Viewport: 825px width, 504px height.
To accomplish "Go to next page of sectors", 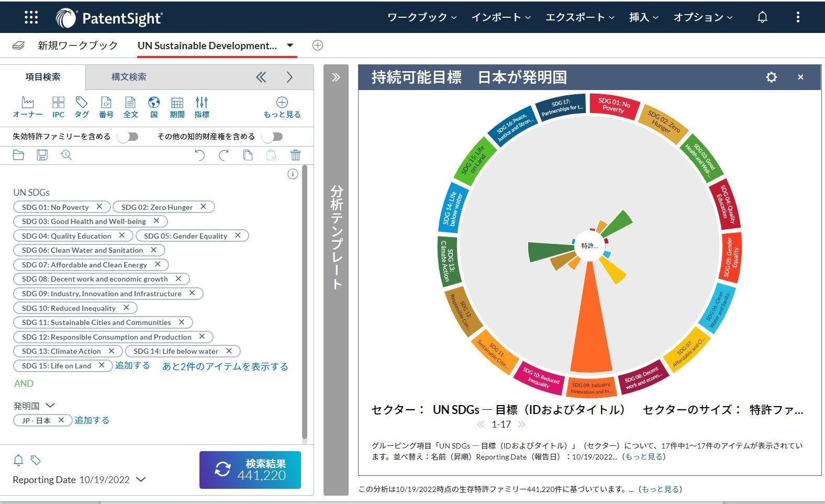I will (521, 424).
